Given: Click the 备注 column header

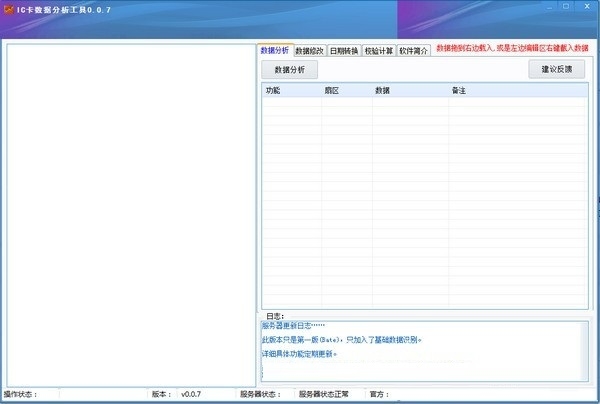Looking at the screenshot, I should [x=517, y=90].
